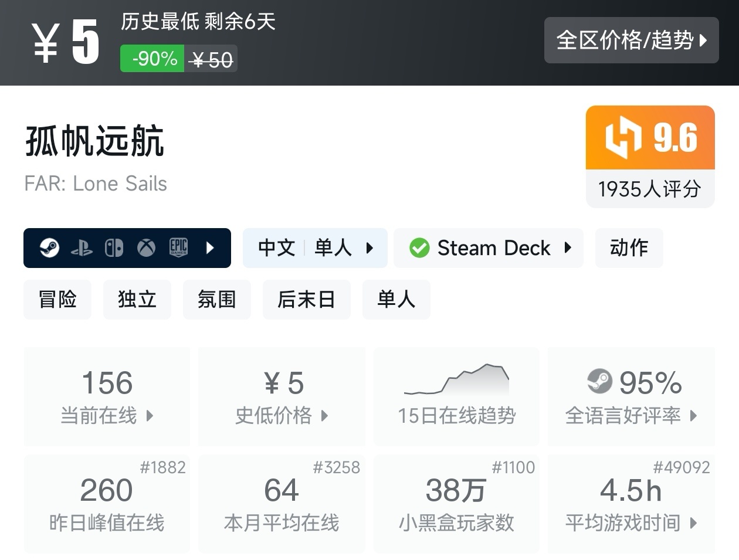Click the Nintendo Switch platform icon
The height and width of the screenshot is (560, 739).
114,248
